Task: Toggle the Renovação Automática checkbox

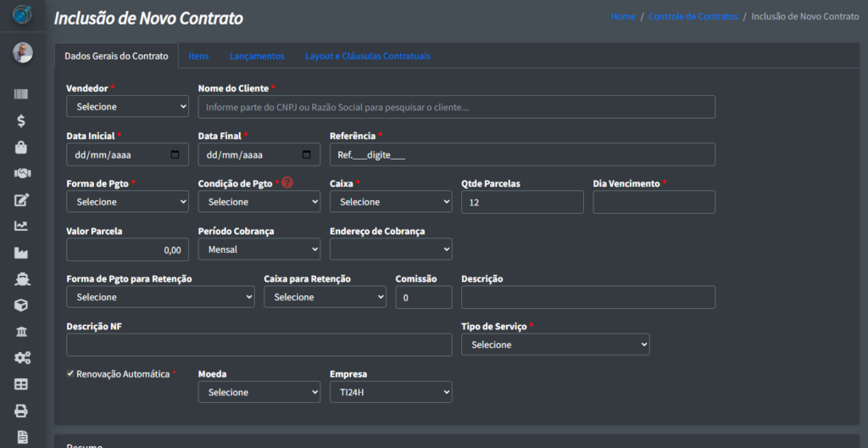Action: pyautogui.click(x=70, y=373)
